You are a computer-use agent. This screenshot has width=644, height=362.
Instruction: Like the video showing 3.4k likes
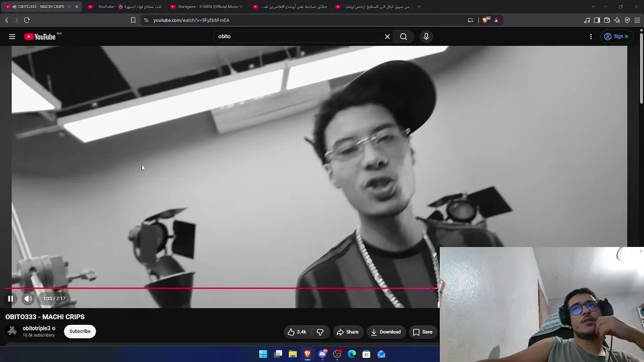pos(297,332)
